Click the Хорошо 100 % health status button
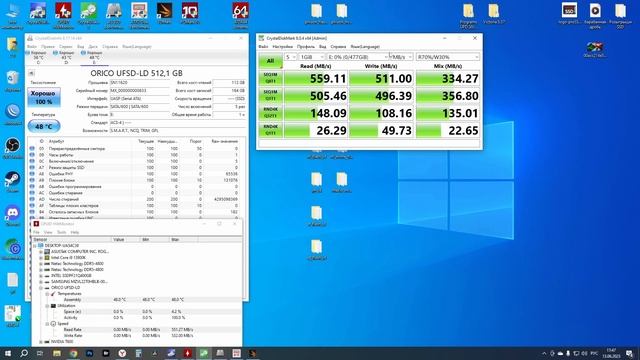 pos(44,97)
